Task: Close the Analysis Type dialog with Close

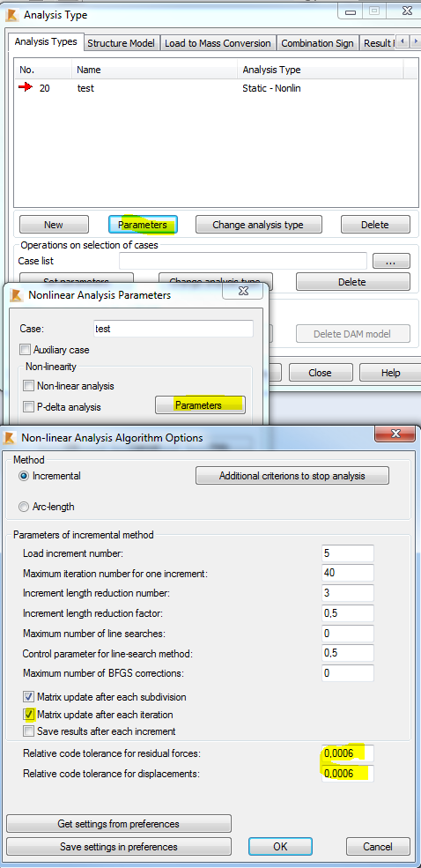Action: [x=320, y=373]
